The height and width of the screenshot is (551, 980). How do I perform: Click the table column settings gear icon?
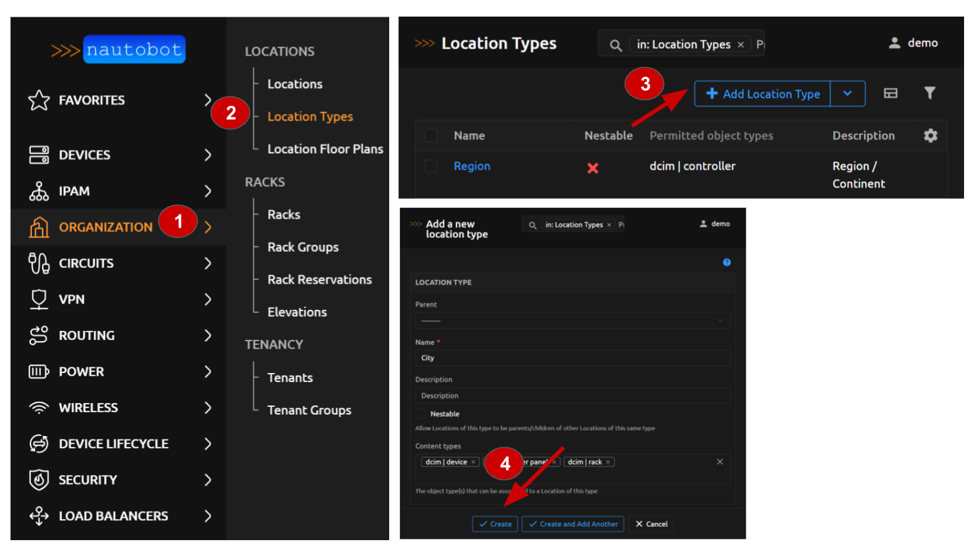point(930,135)
